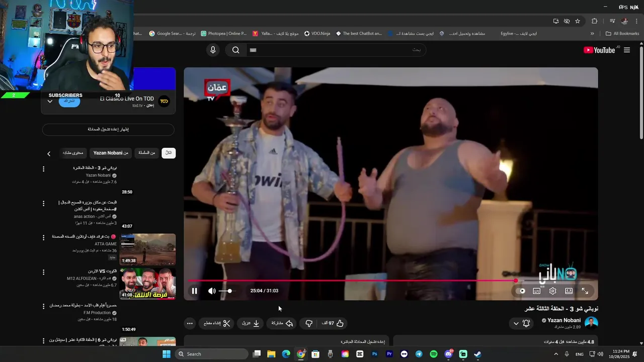Click the blocked cookies eye icon in address bar
The width and height of the screenshot is (644, 362).
(x=567, y=21)
